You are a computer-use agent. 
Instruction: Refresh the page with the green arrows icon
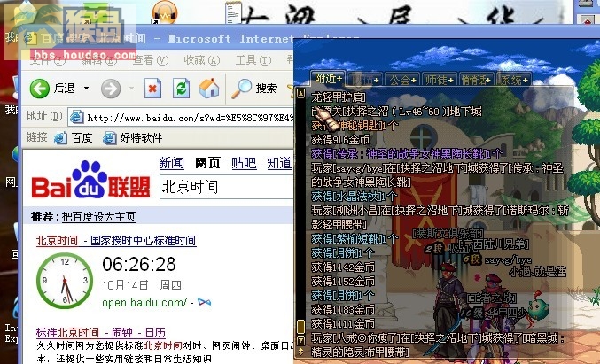point(181,89)
